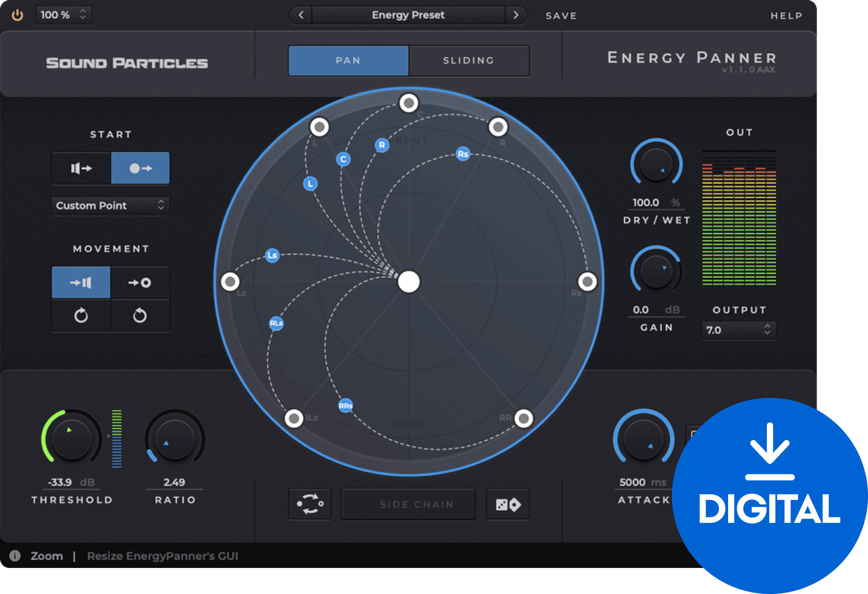Click the SAVE button
This screenshot has height=594, width=868.
click(561, 15)
